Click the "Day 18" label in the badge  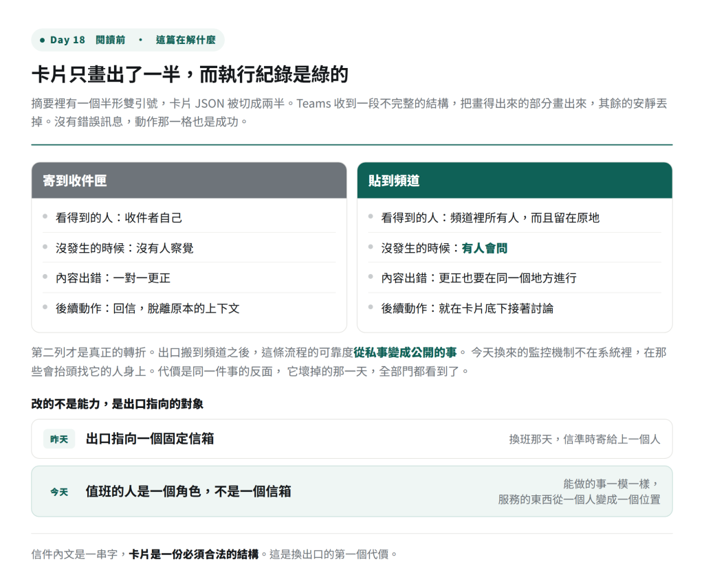[67, 40]
